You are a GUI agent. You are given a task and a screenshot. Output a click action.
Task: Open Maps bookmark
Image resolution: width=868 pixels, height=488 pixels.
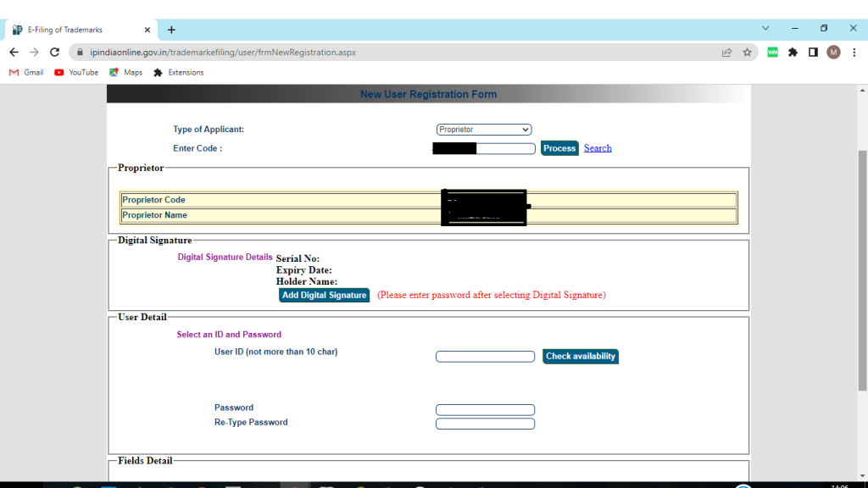pos(125,73)
